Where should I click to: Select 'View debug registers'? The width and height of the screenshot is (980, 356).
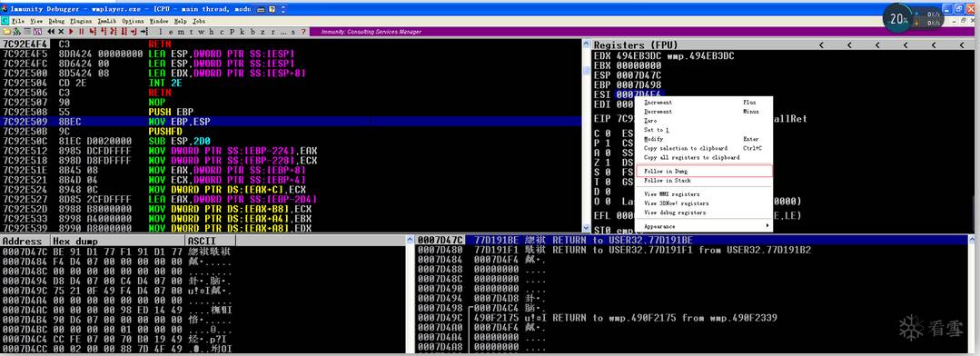coord(704,213)
